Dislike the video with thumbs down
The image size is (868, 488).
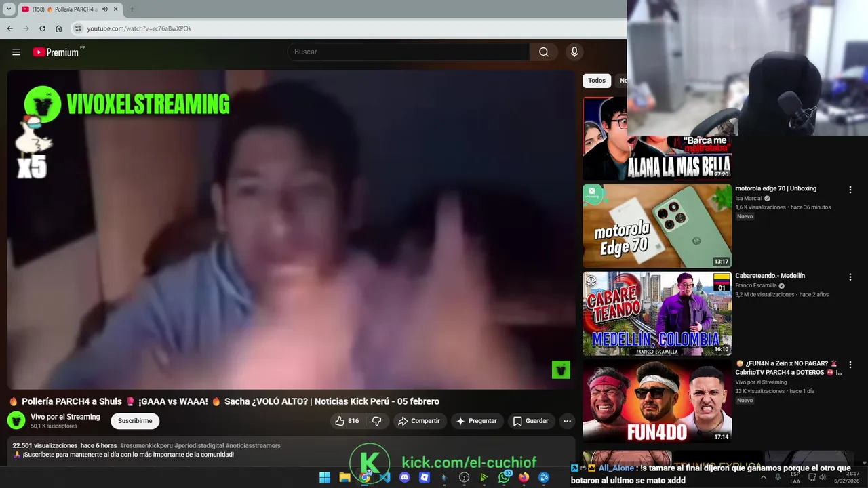(377, 421)
